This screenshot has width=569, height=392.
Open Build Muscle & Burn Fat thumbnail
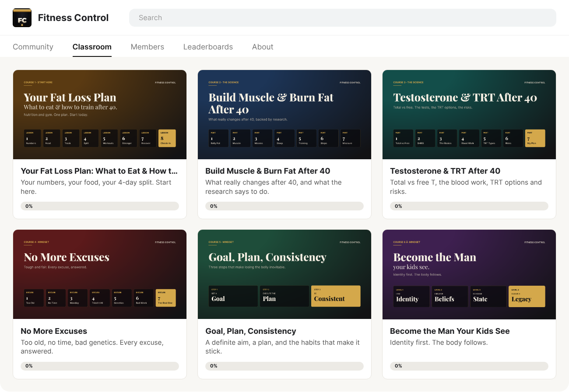(284, 115)
